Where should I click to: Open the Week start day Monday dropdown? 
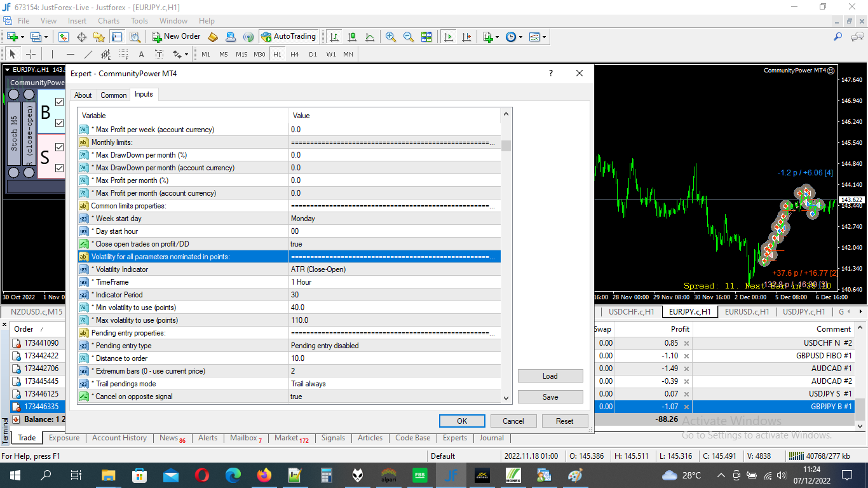click(x=395, y=219)
